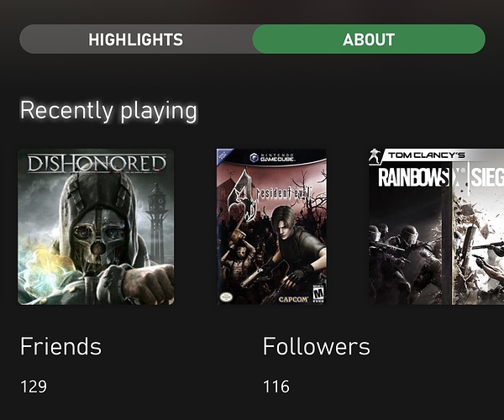Open the Dishonored game cover

coord(96,227)
